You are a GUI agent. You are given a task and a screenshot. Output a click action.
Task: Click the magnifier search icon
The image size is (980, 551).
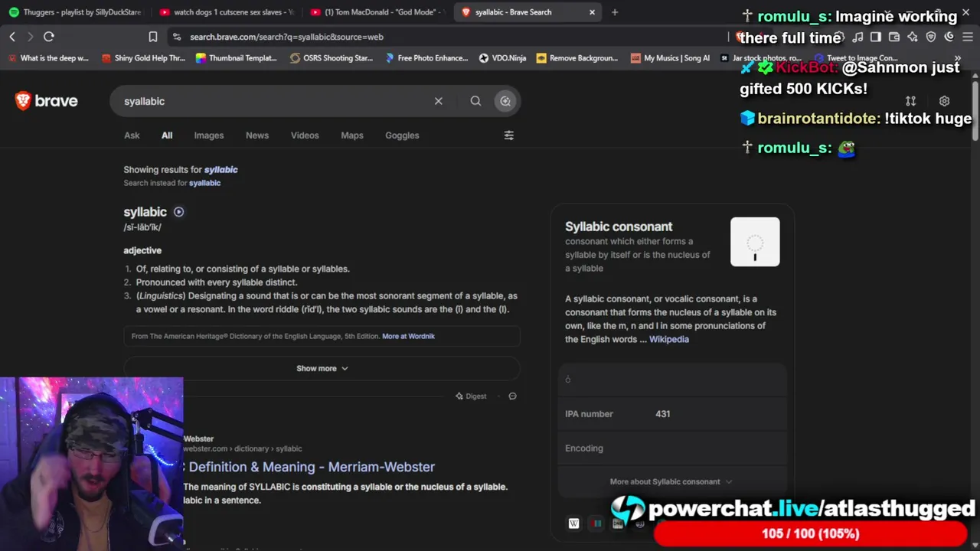[x=475, y=101]
